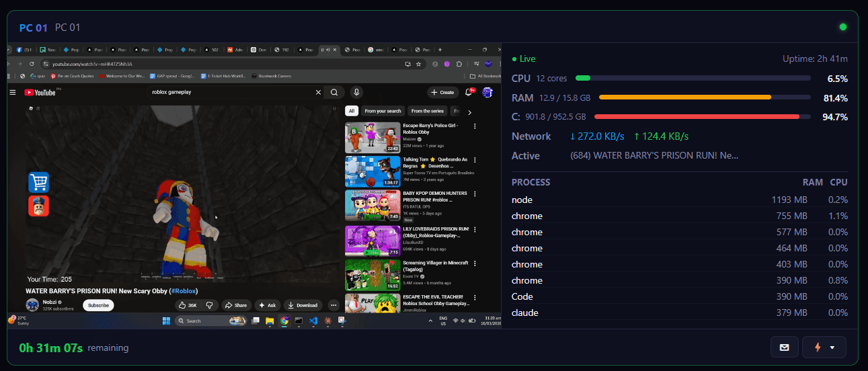Click the Code process row
The width and height of the screenshot is (868, 371).
[680, 296]
